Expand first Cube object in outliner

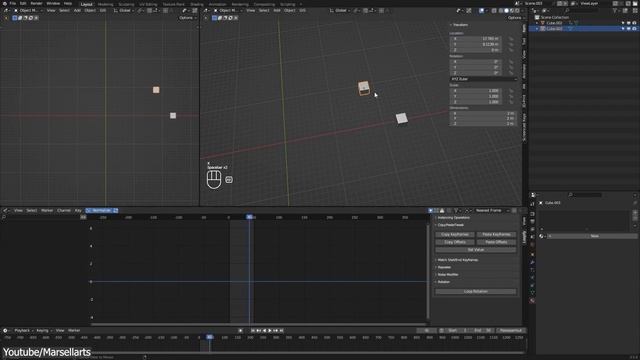point(537,23)
